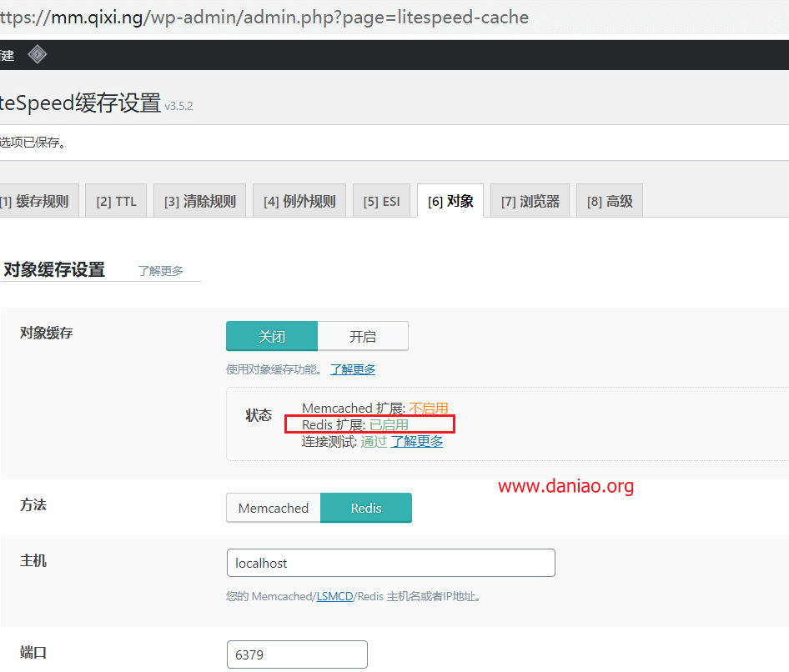
Task: Click the v3.5.2 version label
Action: coord(178,106)
